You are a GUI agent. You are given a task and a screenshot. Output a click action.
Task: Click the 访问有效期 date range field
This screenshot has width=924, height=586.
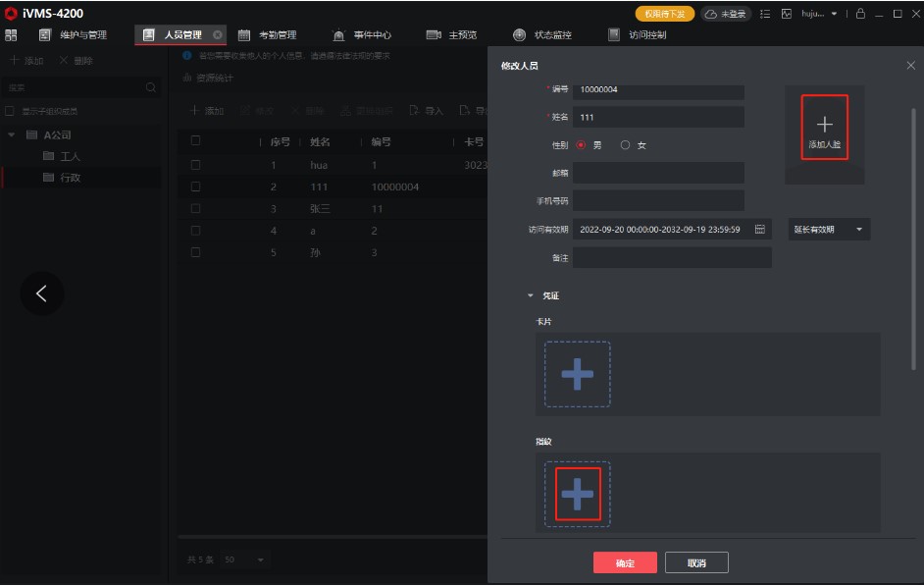pyautogui.click(x=672, y=230)
